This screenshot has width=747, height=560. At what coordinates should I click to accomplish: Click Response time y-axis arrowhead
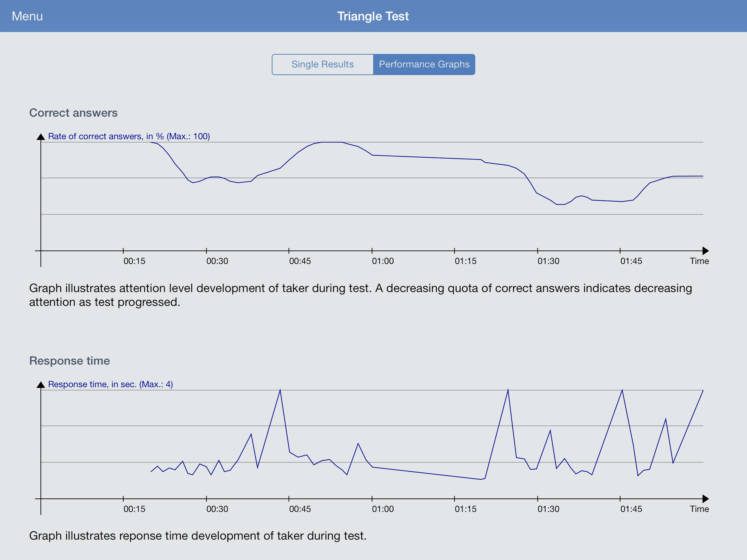[x=40, y=385]
